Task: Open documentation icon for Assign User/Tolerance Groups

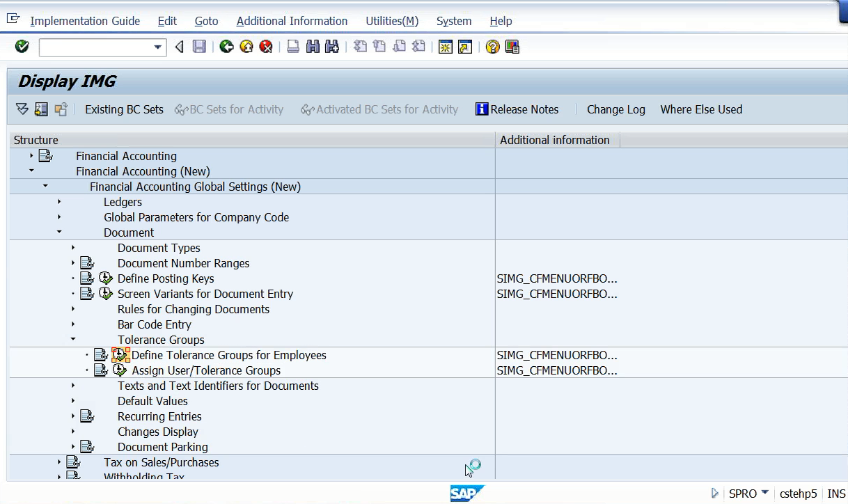Action: coord(100,370)
